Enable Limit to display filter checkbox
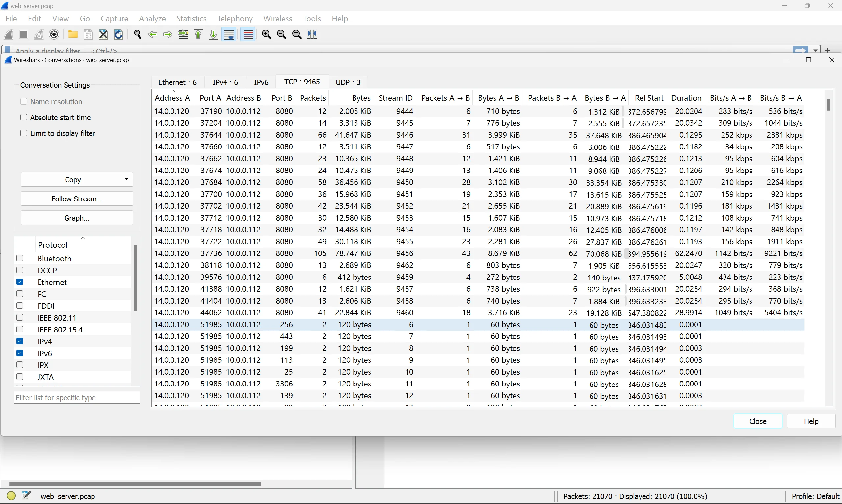 tap(23, 133)
